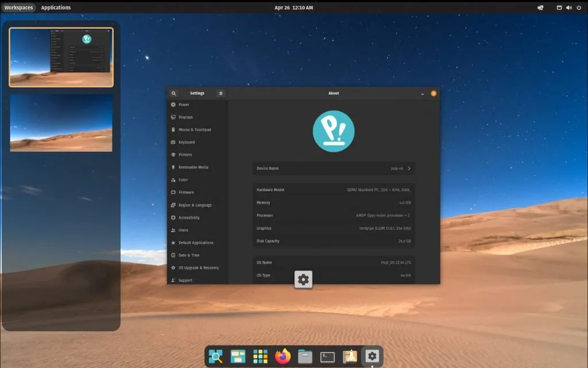Switch to the second workspace thumbnail
Image resolution: width=588 pixels, height=368 pixels.
click(60, 123)
